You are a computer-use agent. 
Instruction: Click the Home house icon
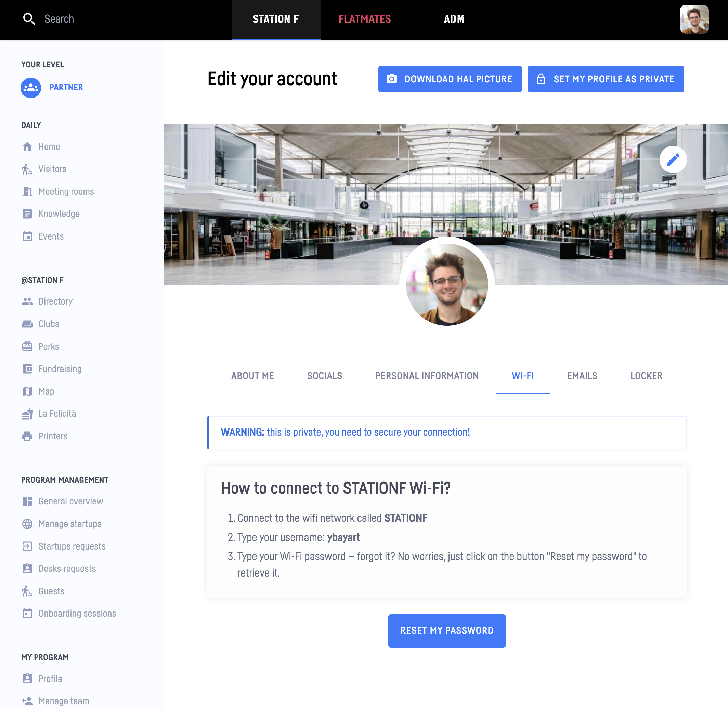[x=27, y=147]
